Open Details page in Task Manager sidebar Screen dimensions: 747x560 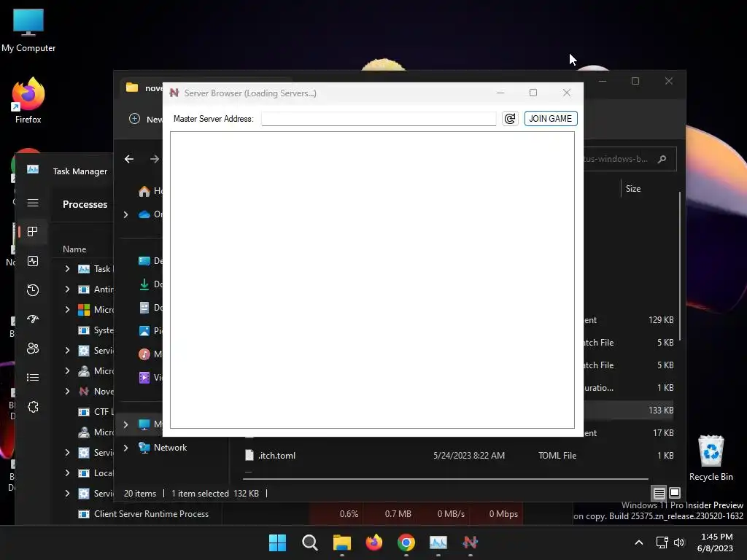click(33, 378)
